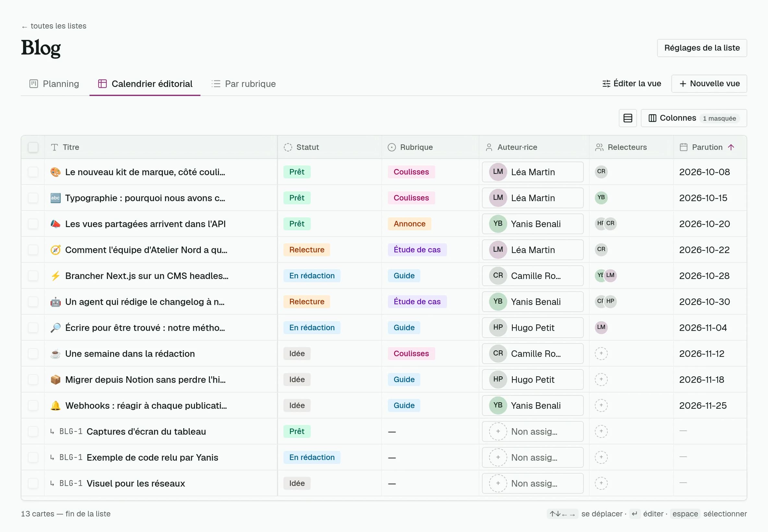Open the Par rubrique tab
This screenshot has height=532, width=768.
click(x=244, y=84)
